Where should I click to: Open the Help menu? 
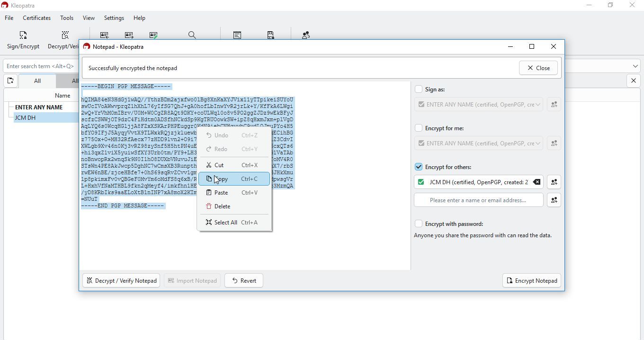click(x=139, y=18)
